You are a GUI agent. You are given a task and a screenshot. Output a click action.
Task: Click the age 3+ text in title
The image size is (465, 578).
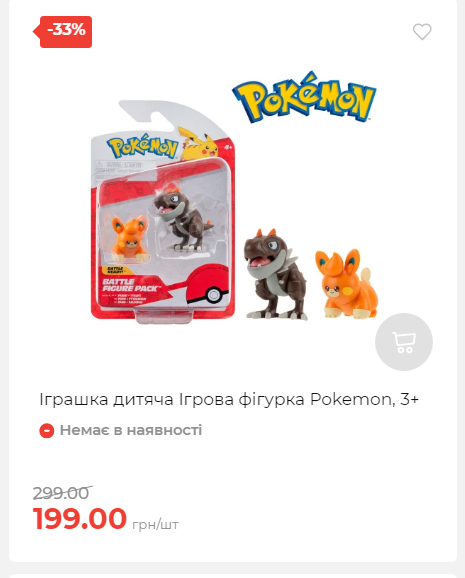click(409, 399)
